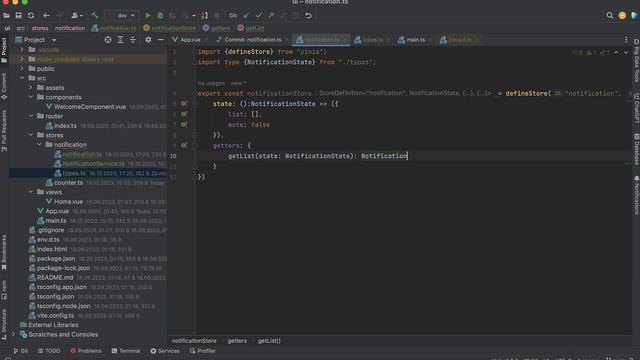Open the Database side panel

(x=636, y=149)
